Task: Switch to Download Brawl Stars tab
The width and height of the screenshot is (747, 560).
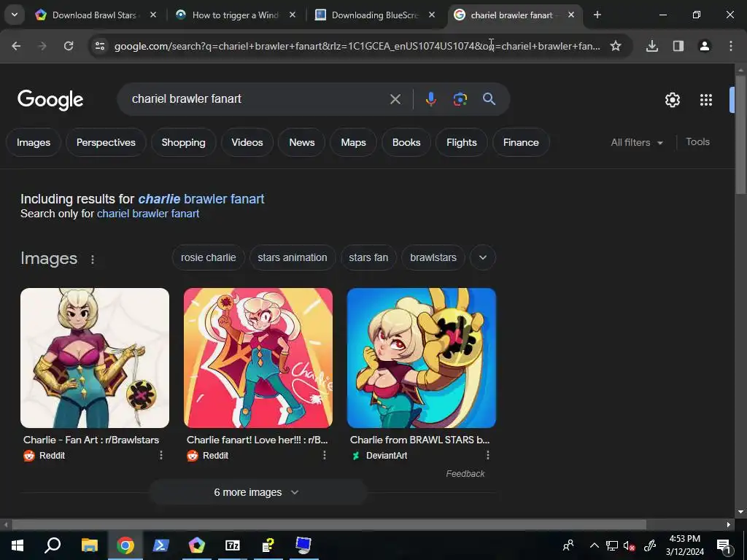Action: 94,15
